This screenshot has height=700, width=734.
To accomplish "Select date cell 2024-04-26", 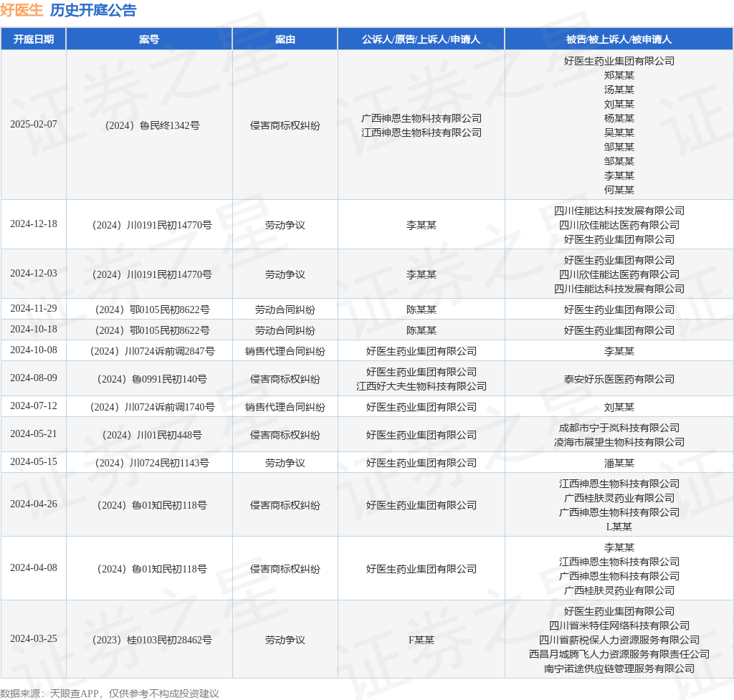I will (34, 504).
